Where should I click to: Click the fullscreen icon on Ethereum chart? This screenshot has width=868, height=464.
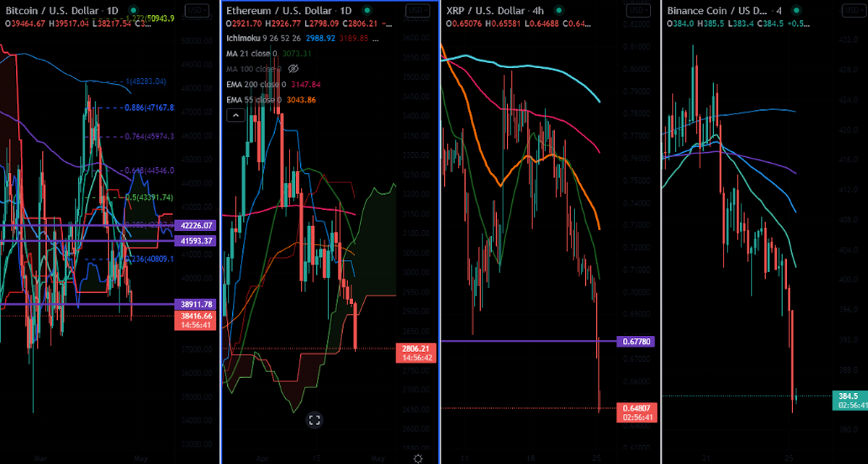click(x=314, y=420)
